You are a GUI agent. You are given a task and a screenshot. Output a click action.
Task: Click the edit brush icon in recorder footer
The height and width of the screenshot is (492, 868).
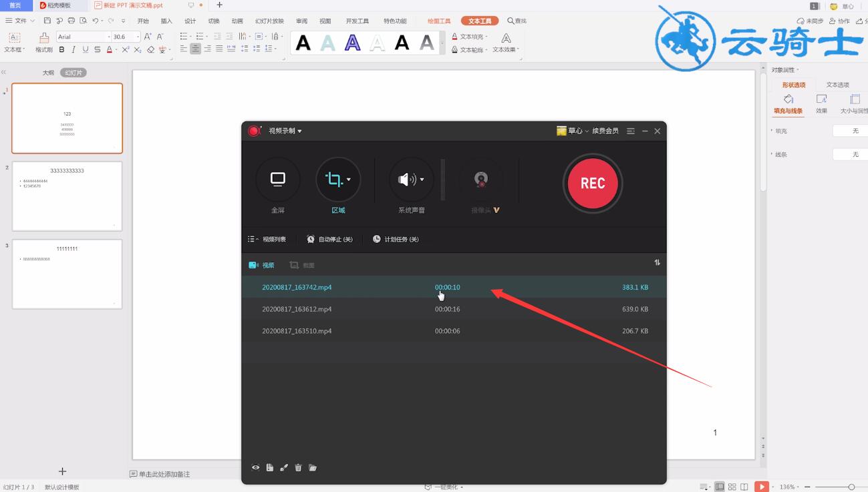click(x=284, y=468)
